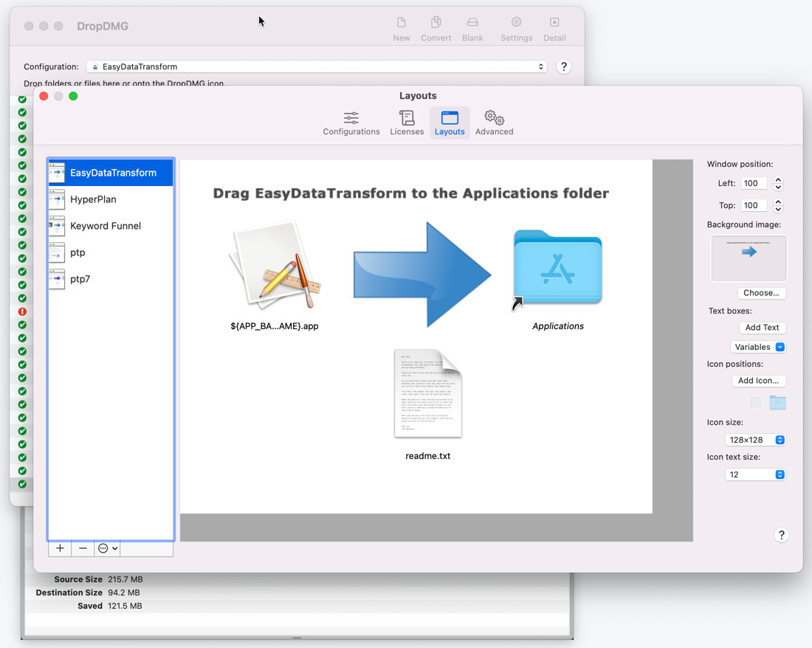Open the Licenses pane
Image resolution: width=812 pixels, height=648 pixels.
407,123
